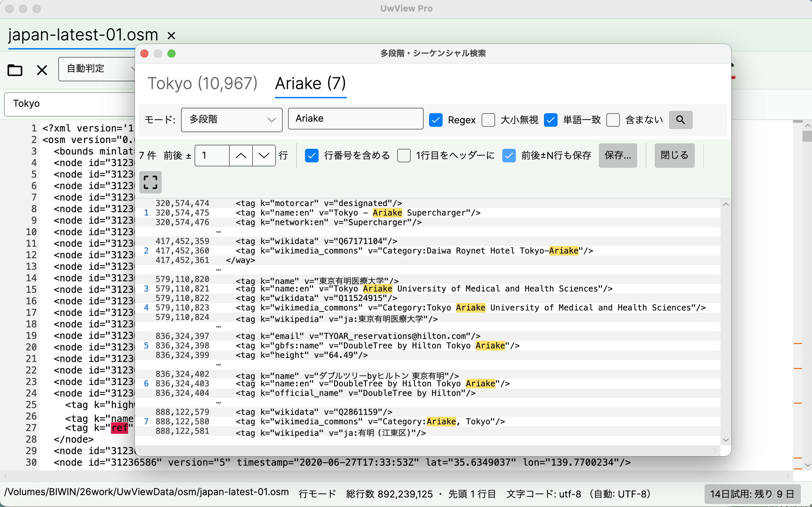Decrease the context lines with down arrow
The width and height of the screenshot is (812, 507).
pyautogui.click(x=264, y=156)
